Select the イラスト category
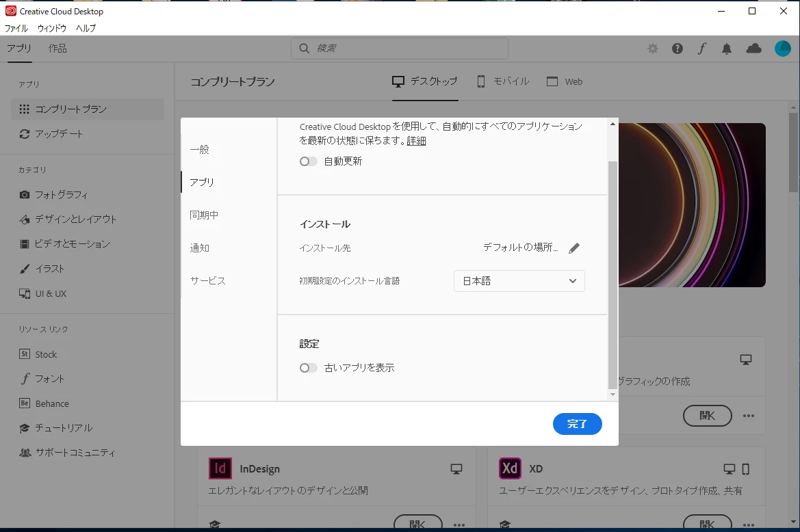This screenshot has width=800, height=532. pos(42,269)
